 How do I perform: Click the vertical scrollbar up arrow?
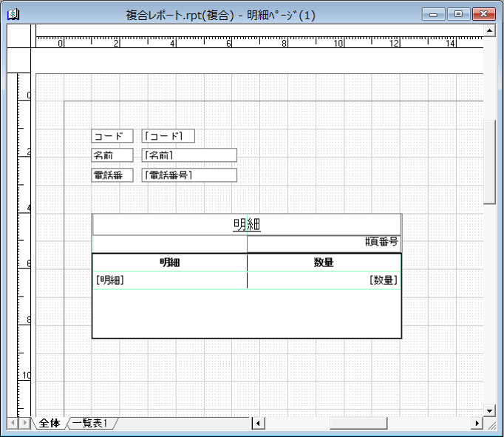pos(490,30)
